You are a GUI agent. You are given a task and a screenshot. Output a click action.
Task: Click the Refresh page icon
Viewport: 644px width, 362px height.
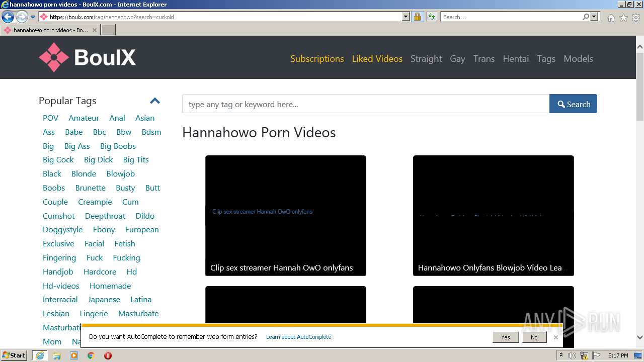coord(431,17)
